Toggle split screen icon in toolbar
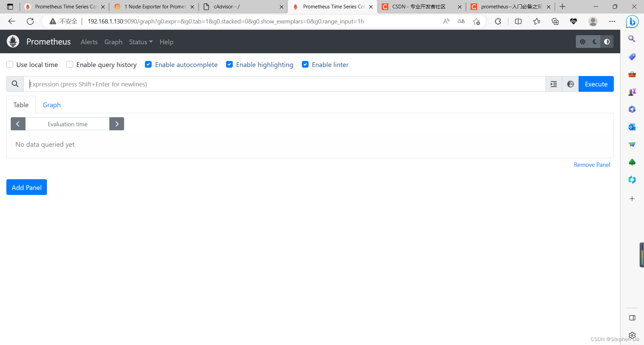The width and height of the screenshot is (644, 345). pos(518,21)
